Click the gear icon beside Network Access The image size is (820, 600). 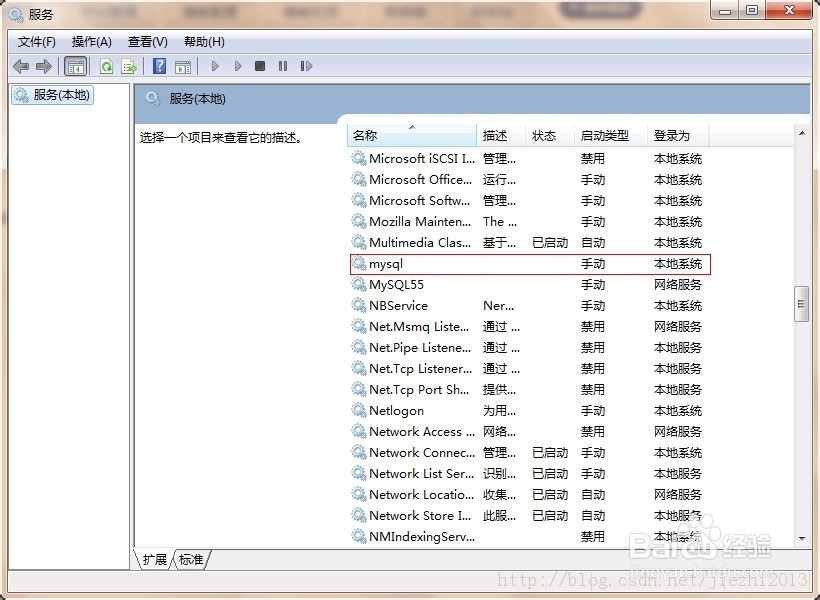coord(359,431)
